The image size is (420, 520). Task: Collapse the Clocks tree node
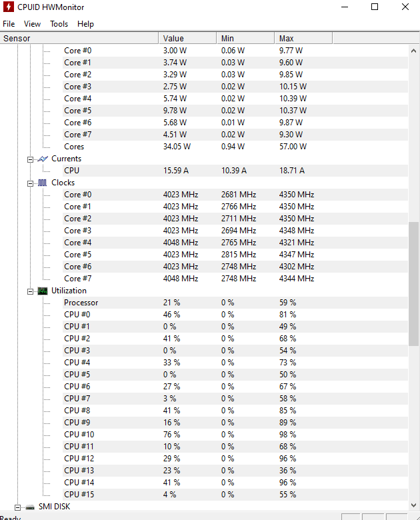coord(30,183)
